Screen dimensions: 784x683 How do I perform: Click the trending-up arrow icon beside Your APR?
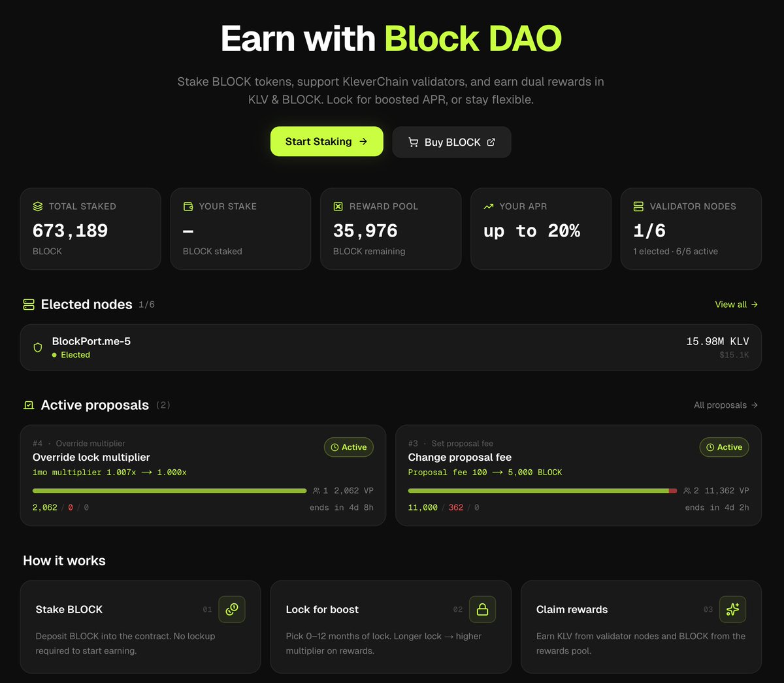488,207
